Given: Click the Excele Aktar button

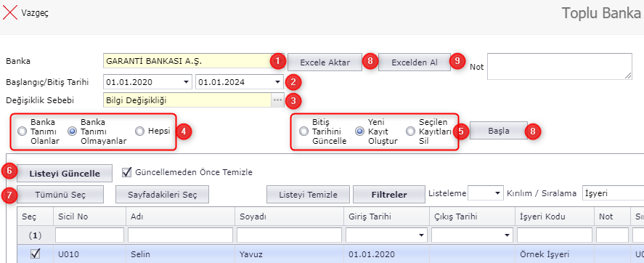Looking at the screenshot, I should click(x=325, y=62).
